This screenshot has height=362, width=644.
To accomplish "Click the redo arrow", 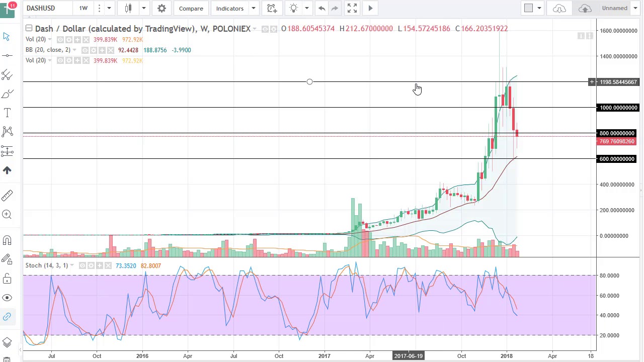I will [335, 8].
